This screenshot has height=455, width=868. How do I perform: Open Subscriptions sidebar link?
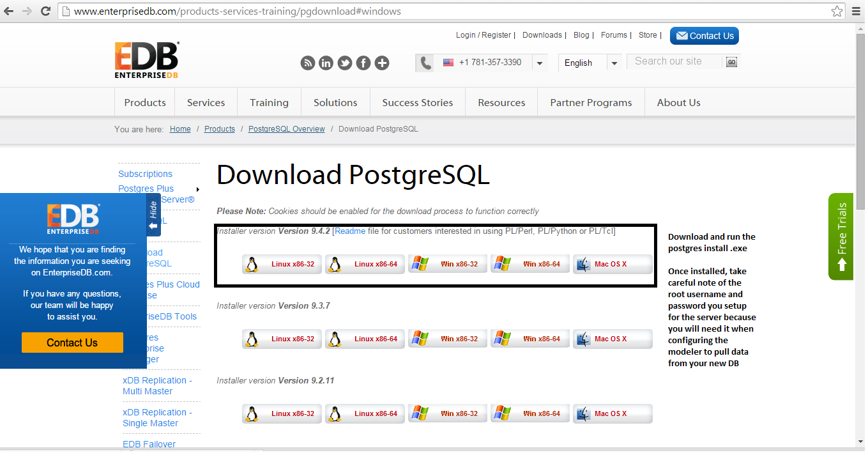pyautogui.click(x=145, y=174)
